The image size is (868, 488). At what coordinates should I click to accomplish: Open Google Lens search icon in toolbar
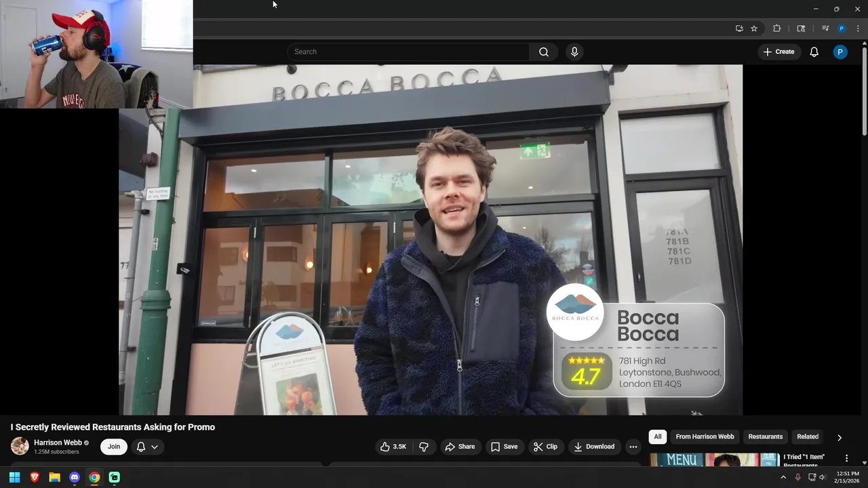coord(801,28)
